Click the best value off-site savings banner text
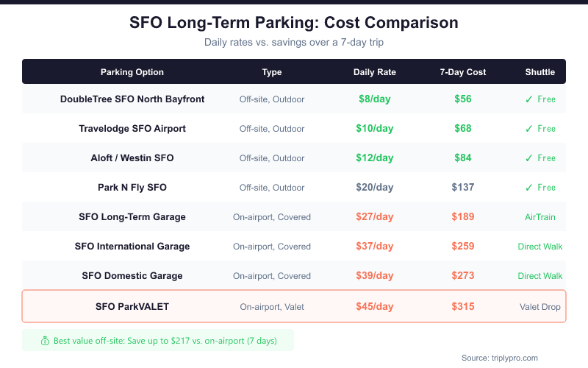 [x=169, y=341]
